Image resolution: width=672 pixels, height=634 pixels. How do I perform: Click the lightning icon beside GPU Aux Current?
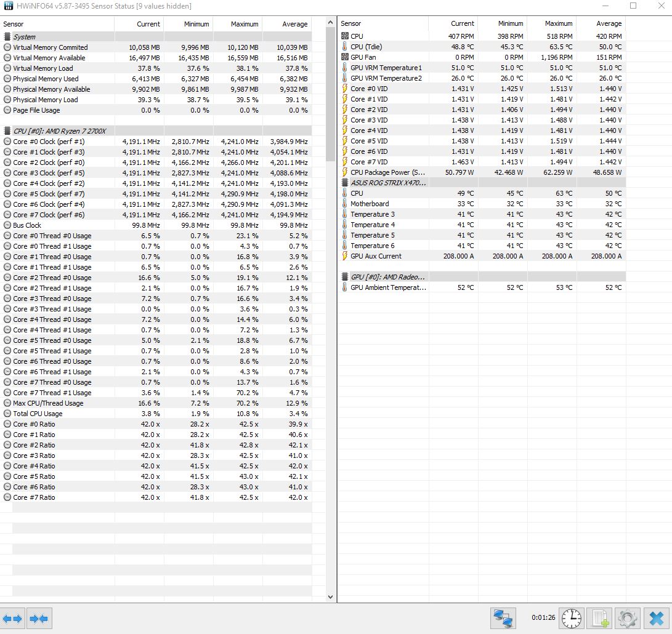(344, 256)
